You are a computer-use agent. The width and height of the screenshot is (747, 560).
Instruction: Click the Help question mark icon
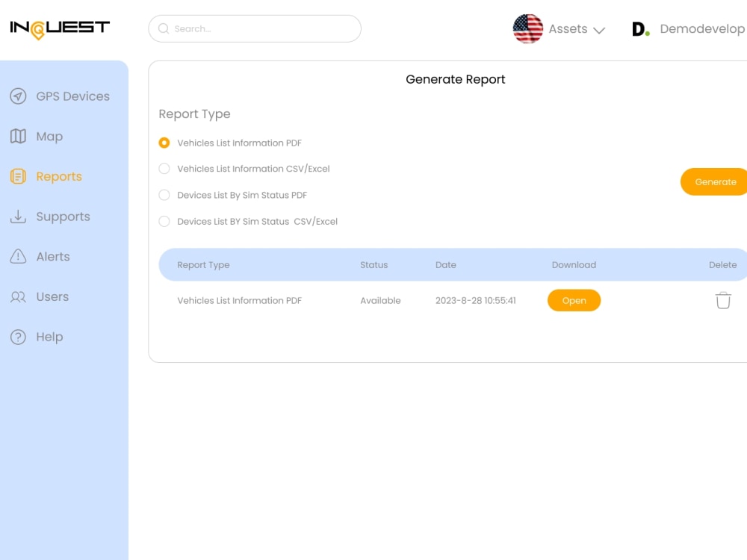tap(18, 337)
